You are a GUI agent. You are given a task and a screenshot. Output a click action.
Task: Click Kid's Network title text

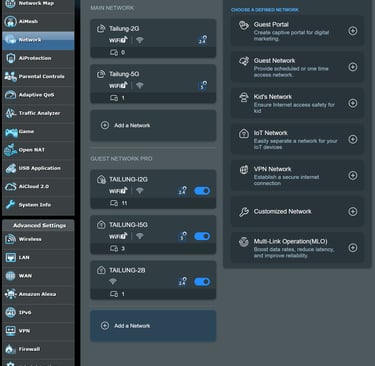(273, 97)
